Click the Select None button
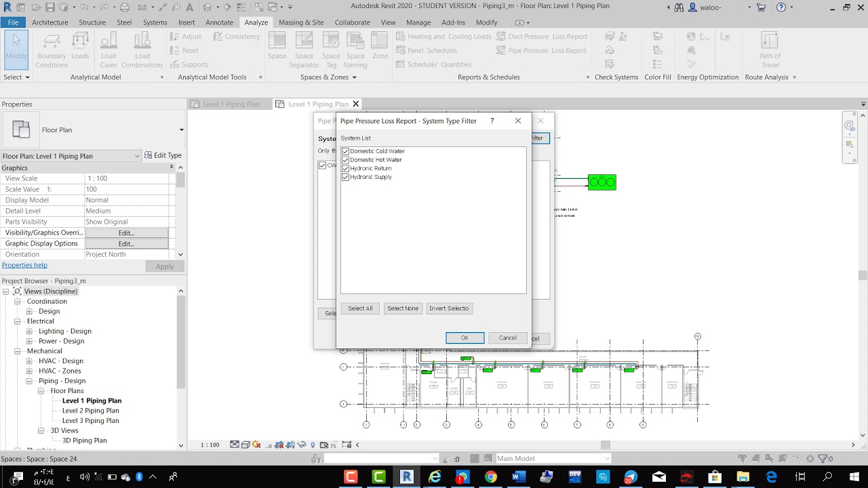This screenshot has height=488, width=868. pos(403,308)
